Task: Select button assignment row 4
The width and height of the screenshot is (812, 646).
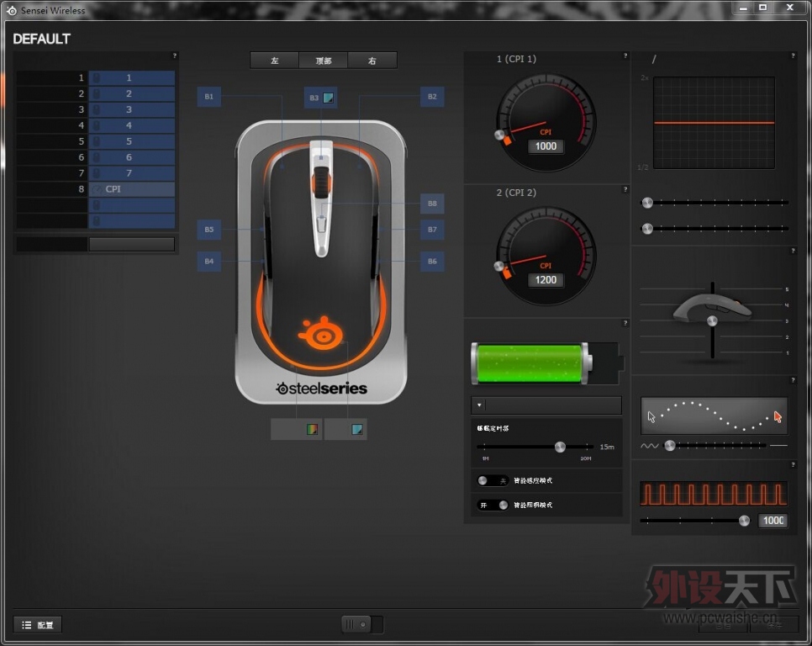Action: point(131,125)
